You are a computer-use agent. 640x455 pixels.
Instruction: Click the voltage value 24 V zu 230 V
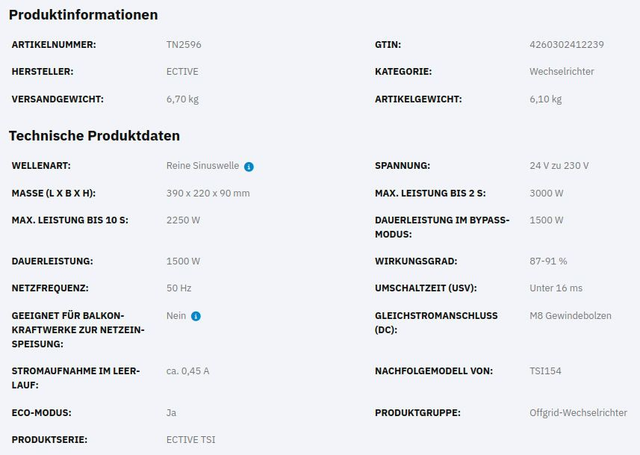pyautogui.click(x=559, y=166)
